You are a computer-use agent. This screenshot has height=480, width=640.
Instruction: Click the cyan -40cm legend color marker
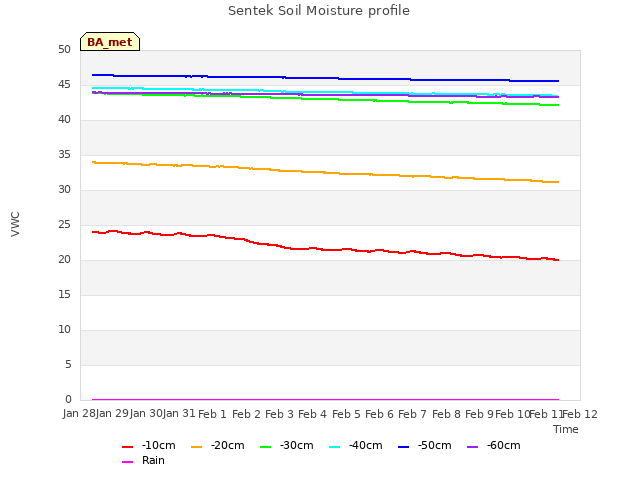point(334,447)
